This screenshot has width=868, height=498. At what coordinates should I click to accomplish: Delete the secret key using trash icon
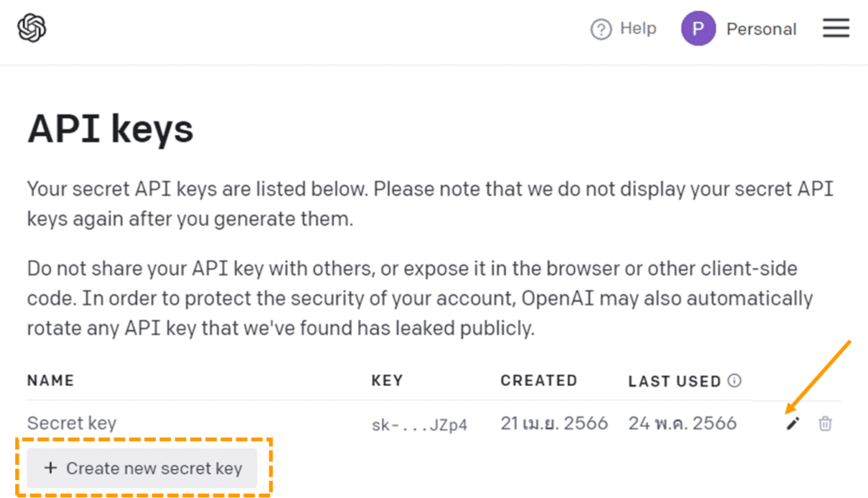(x=825, y=423)
